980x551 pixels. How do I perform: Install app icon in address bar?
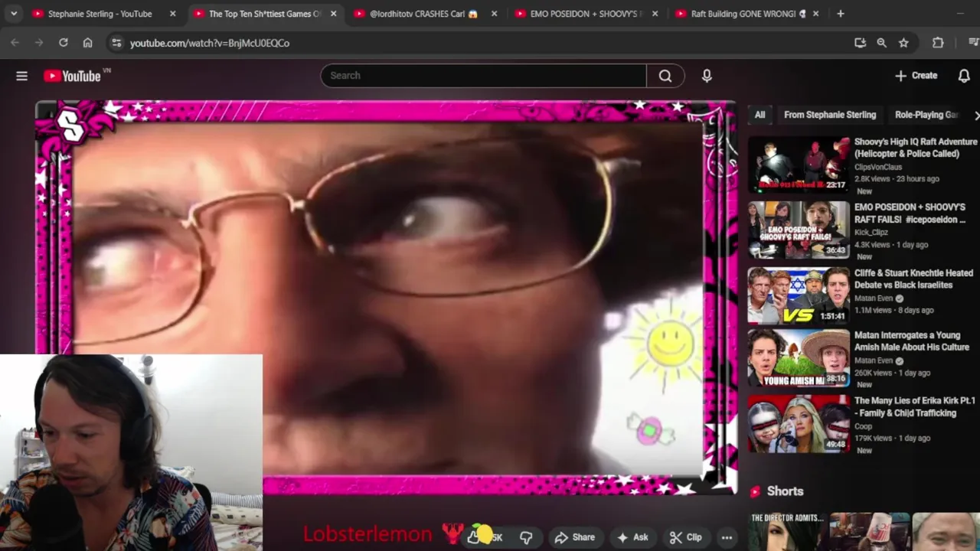860,43
